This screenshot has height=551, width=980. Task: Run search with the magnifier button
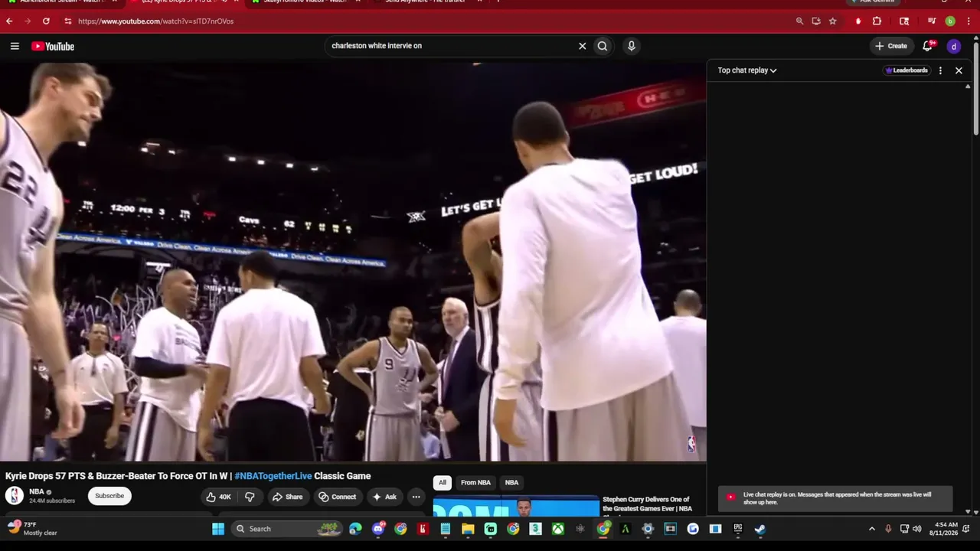point(603,46)
